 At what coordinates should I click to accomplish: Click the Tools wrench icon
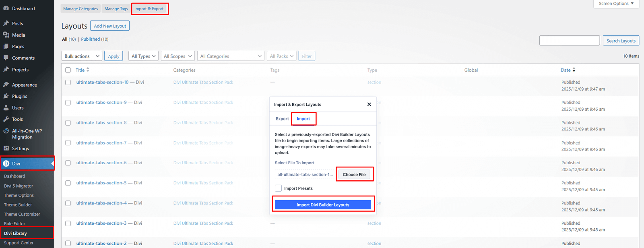point(6,119)
